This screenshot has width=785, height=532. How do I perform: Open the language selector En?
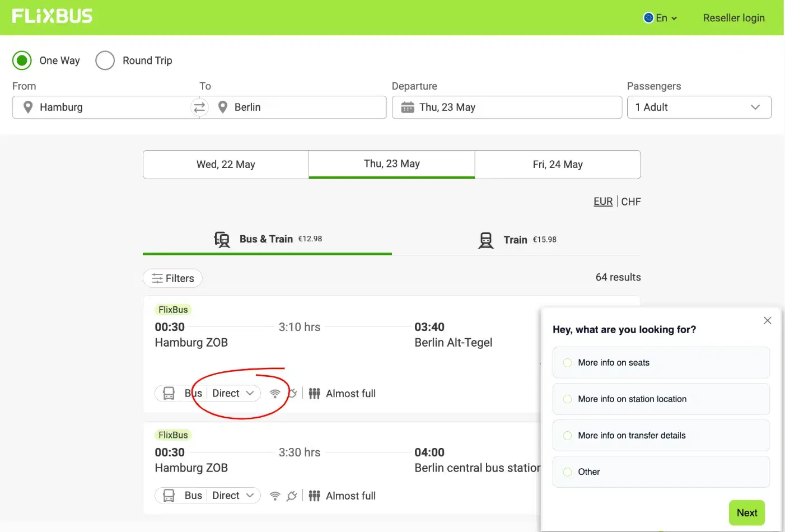click(x=661, y=18)
